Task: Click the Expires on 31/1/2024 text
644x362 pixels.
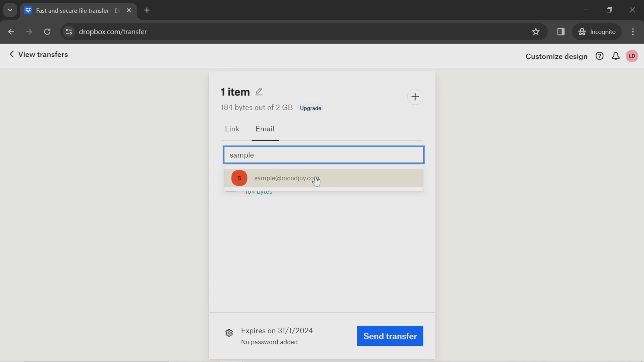Action: pyautogui.click(x=277, y=330)
